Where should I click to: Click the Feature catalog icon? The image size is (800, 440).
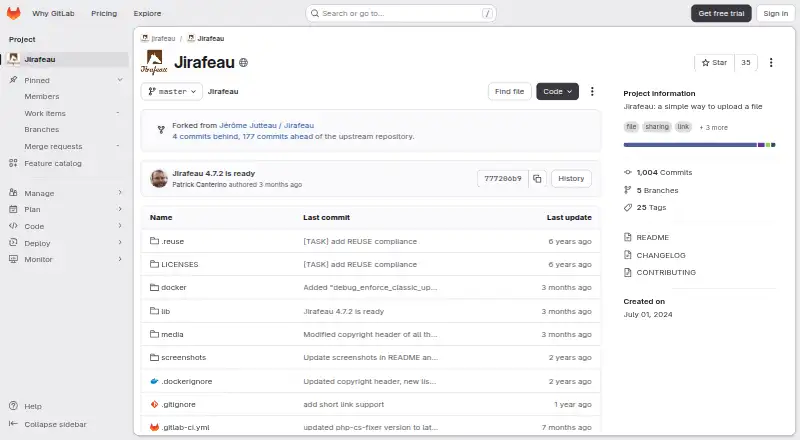[13, 163]
